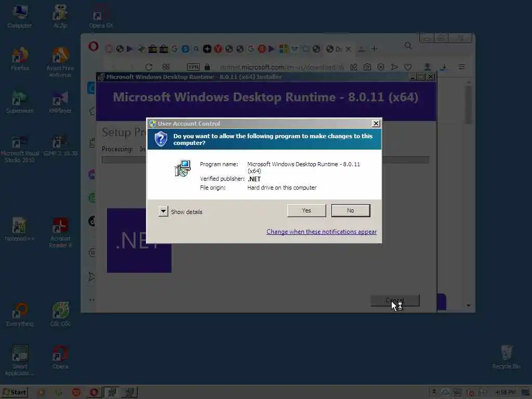Click Yes in User Account Control

pos(307,210)
